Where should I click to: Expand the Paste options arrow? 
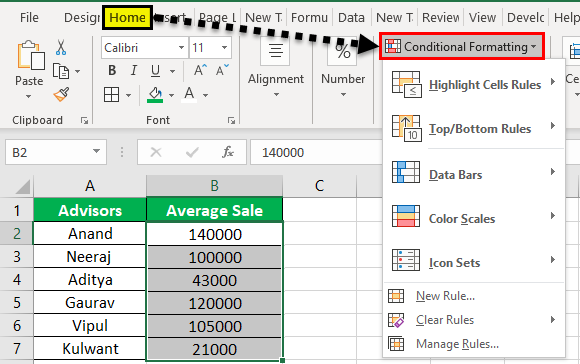point(28,97)
